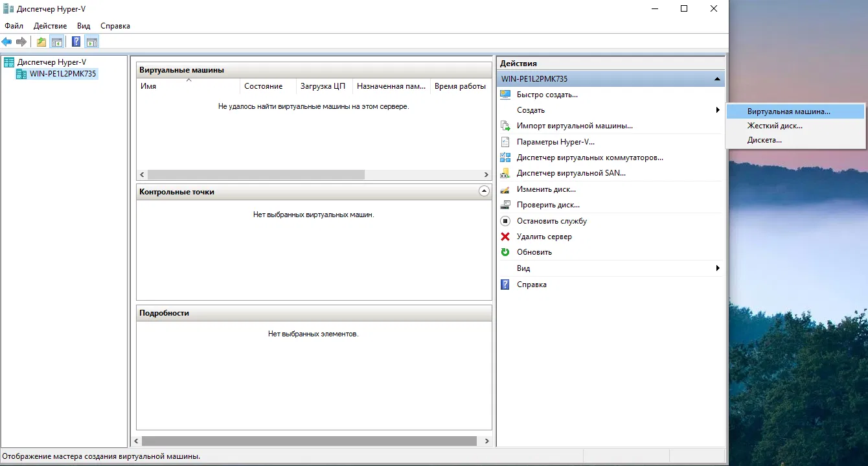
Task: Open the Справка menu in menu bar
Action: click(115, 26)
